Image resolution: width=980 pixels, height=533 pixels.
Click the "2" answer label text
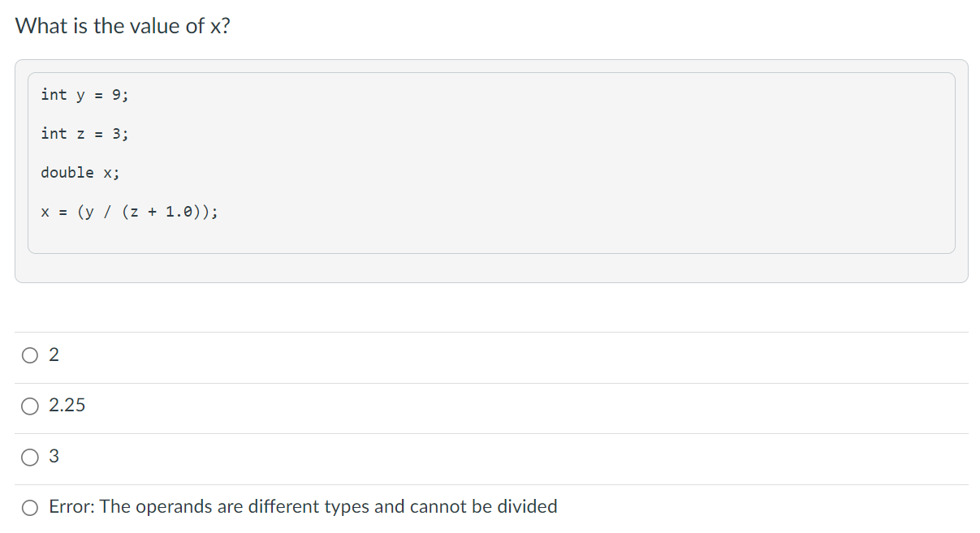point(54,355)
